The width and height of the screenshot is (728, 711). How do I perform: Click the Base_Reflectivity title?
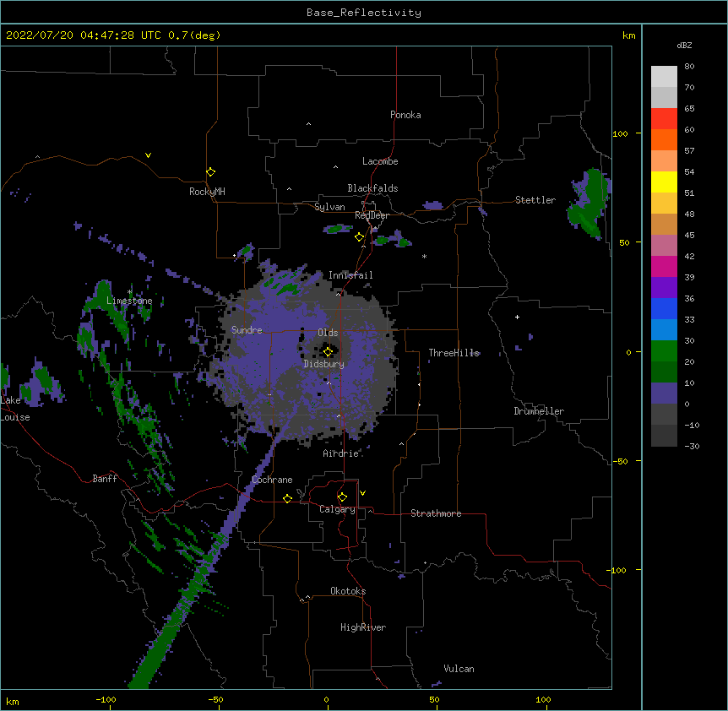point(364,13)
